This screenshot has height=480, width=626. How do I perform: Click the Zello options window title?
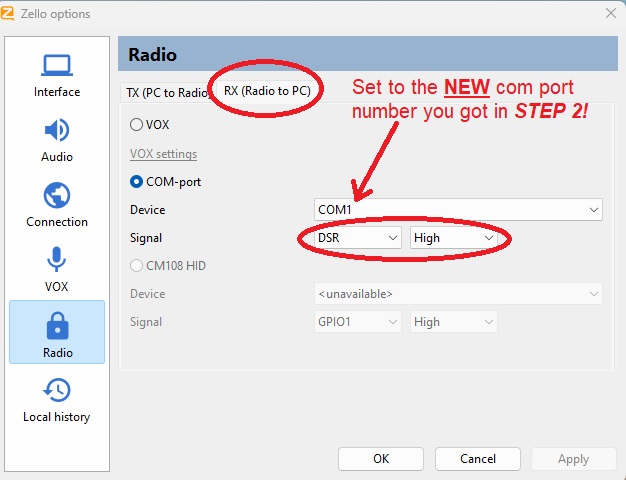(55, 14)
